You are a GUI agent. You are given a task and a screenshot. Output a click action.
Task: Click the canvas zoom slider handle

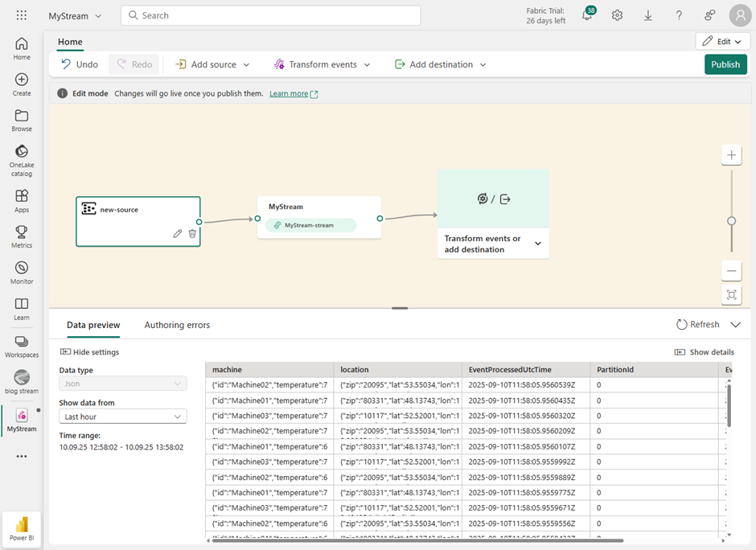pos(731,220)
